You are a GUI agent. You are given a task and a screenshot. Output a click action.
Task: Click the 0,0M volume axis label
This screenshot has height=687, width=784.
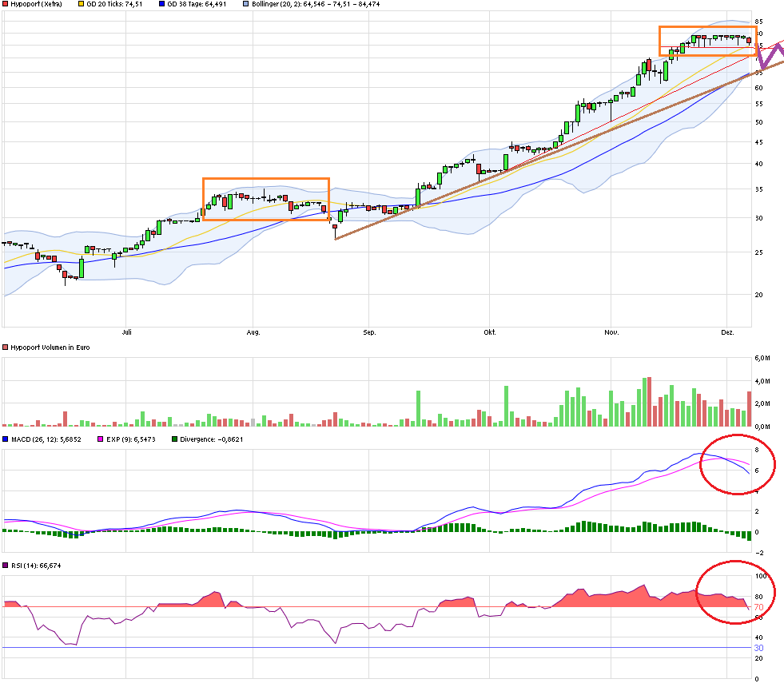(x=762, y=427)
